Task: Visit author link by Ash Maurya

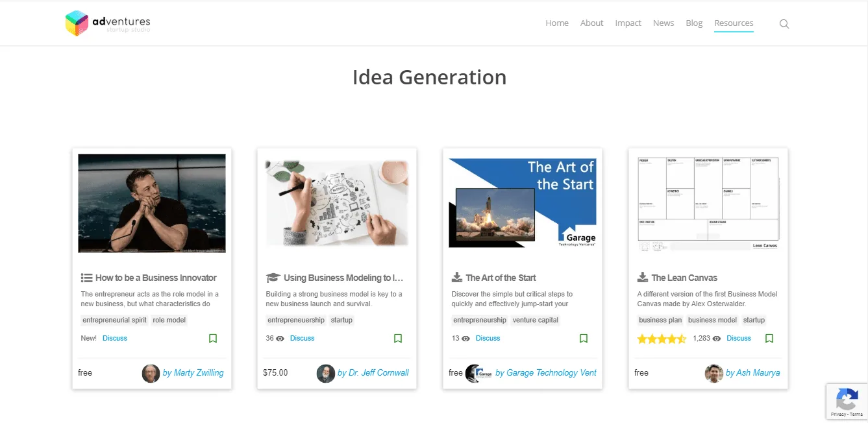Action: [x=753, y=373]
